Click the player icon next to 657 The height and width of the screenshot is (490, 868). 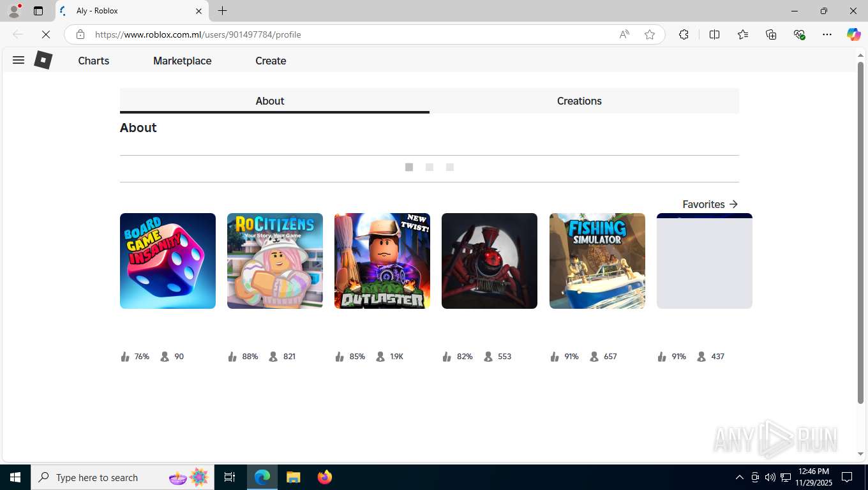click(594, 357)
